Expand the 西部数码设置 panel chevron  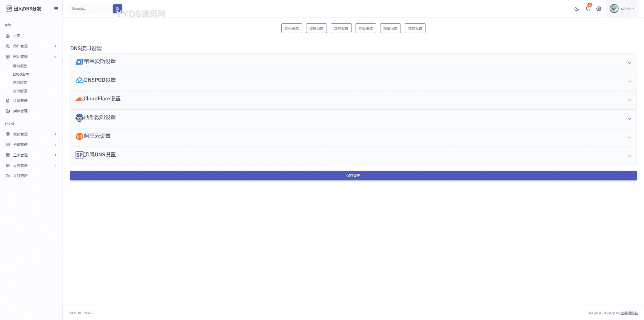pyautogui.click(x=629, y=119)
